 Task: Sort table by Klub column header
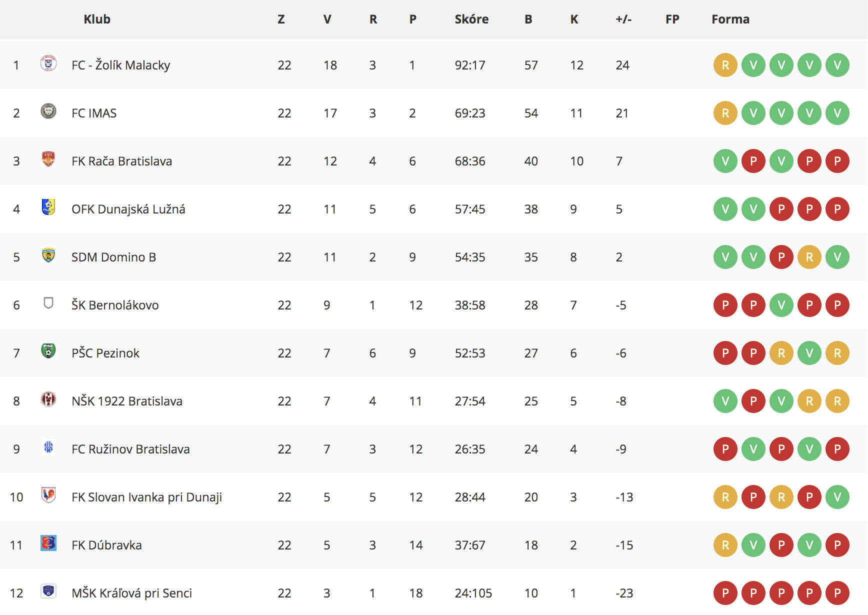(97, 19)
